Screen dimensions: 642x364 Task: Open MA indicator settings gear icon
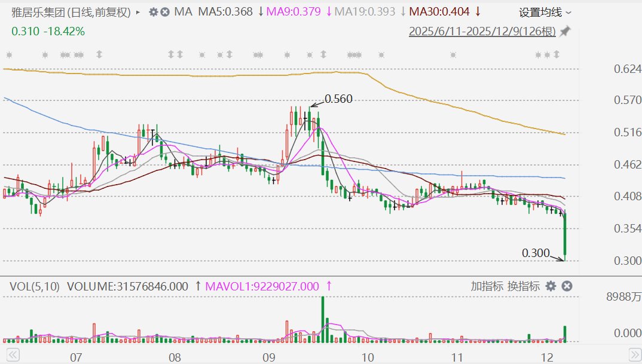(154, 12)
